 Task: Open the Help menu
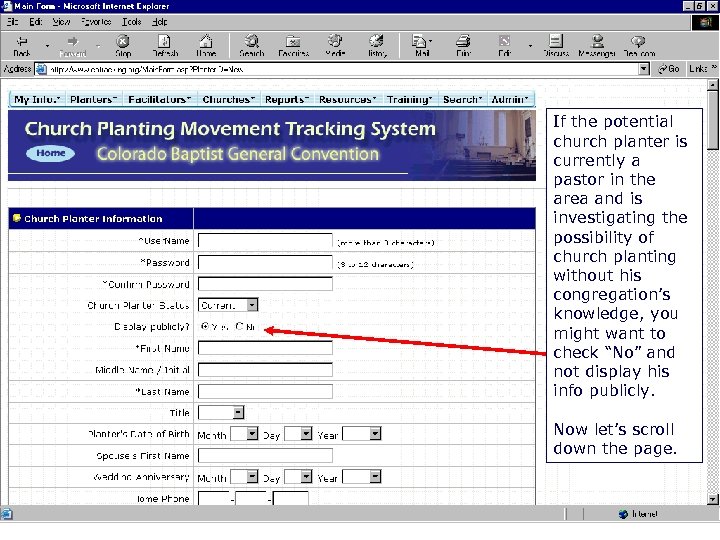(x=159, y=22)
